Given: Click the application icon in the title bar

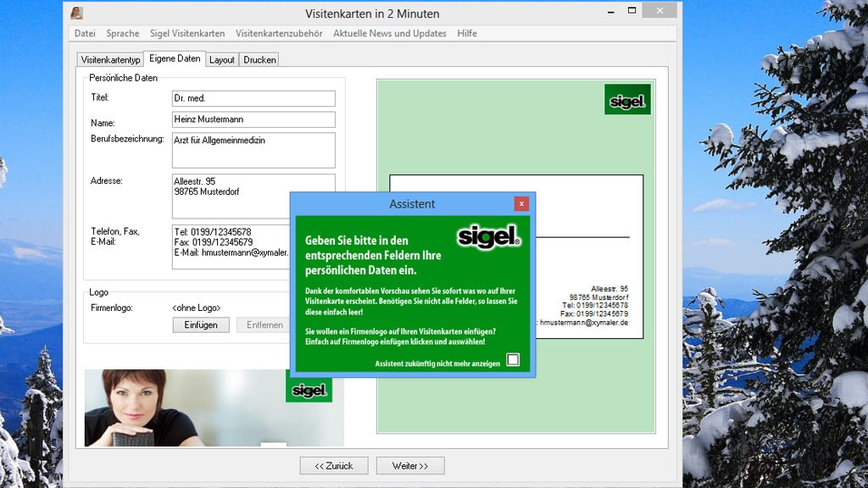Looking at the screenshot, I should 77,13.
